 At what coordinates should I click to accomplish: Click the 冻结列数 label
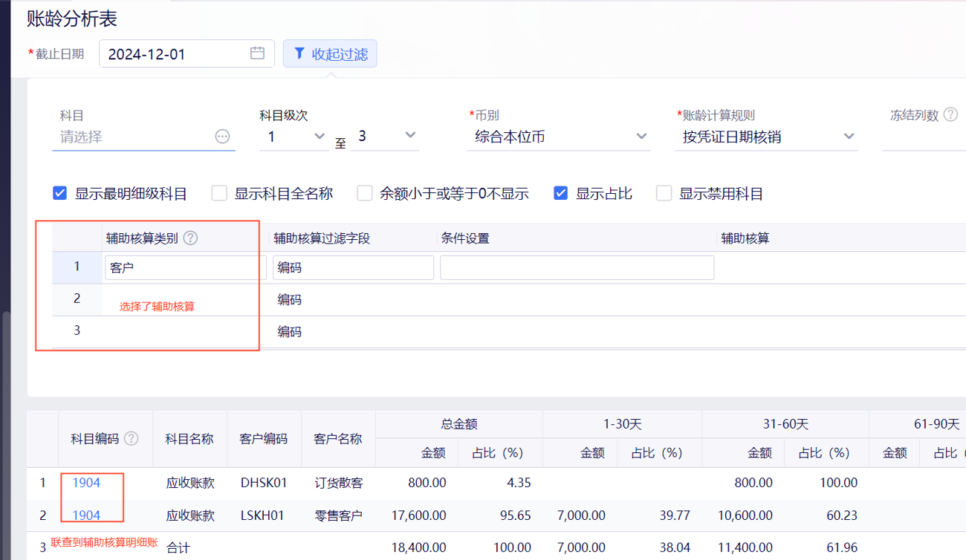click(914, 115)
